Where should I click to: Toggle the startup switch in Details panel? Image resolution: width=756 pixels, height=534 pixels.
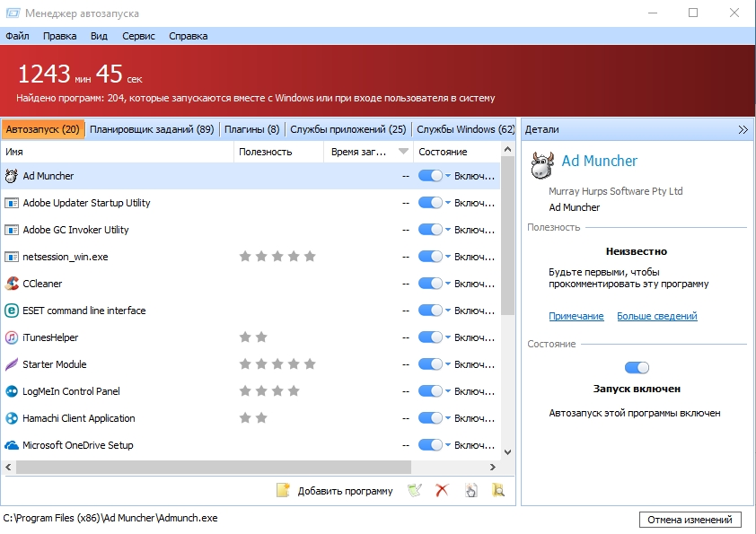click(x=637, y=367)
